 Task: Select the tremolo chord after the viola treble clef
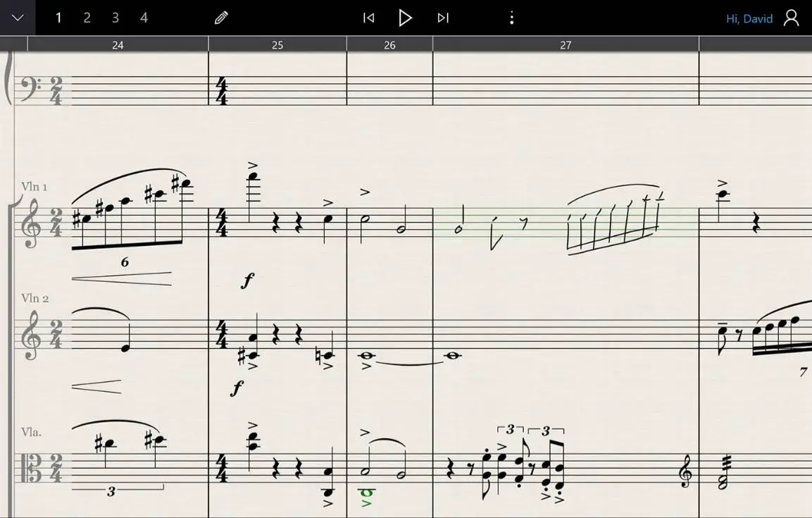(722, 471)
